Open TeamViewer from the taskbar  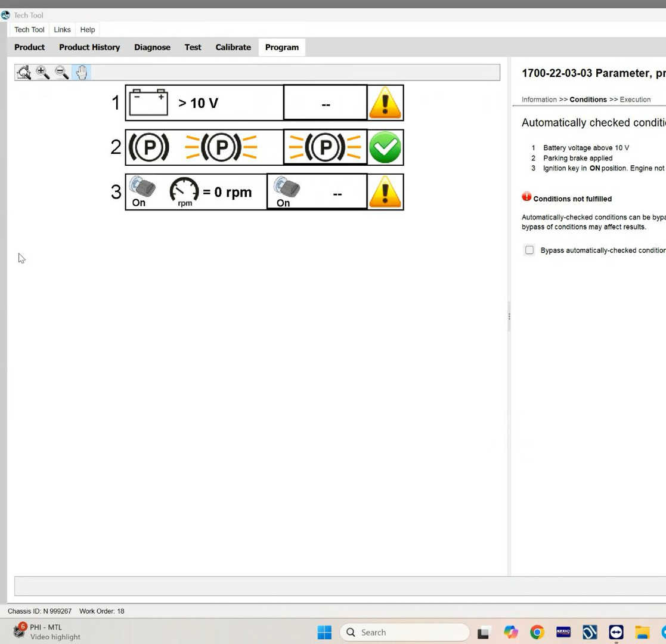point(616,632)
